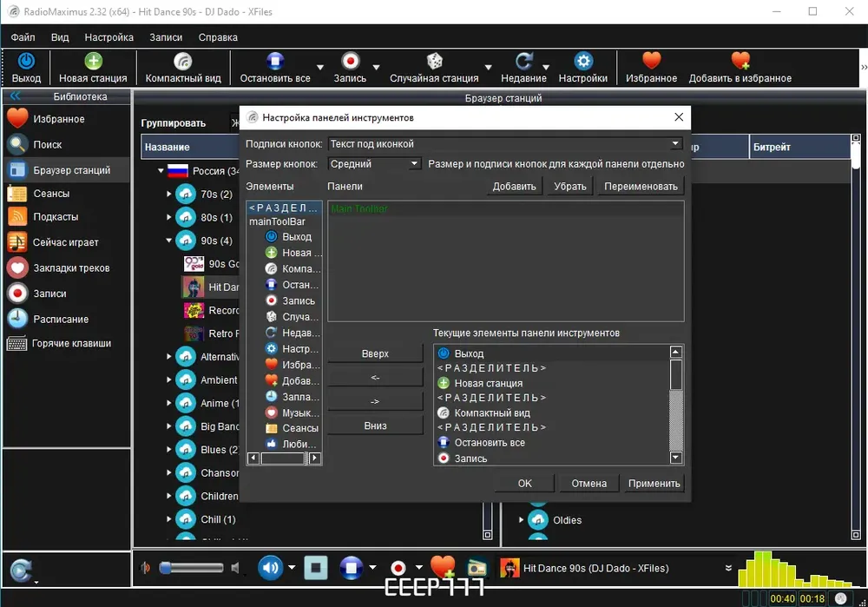Open Размер кнопок dropdown showing Средний
The width and height of the screenshot is (868, 607).
click(374, 164)
